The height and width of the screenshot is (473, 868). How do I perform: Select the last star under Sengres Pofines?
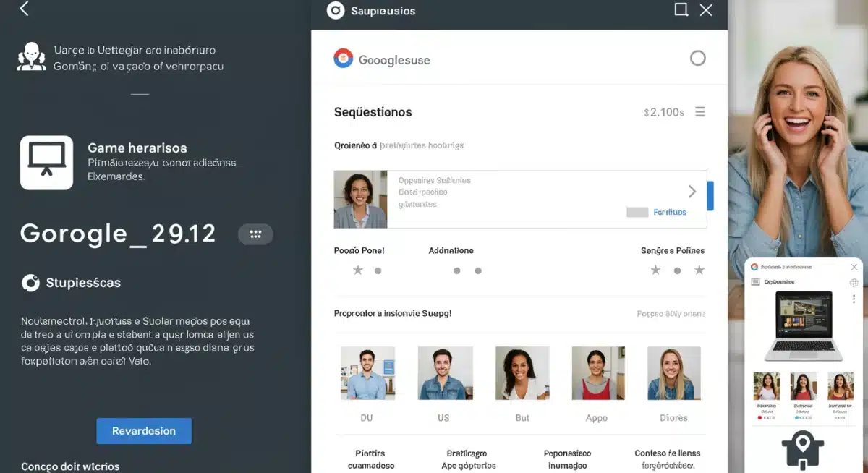(x=699, y=270)
